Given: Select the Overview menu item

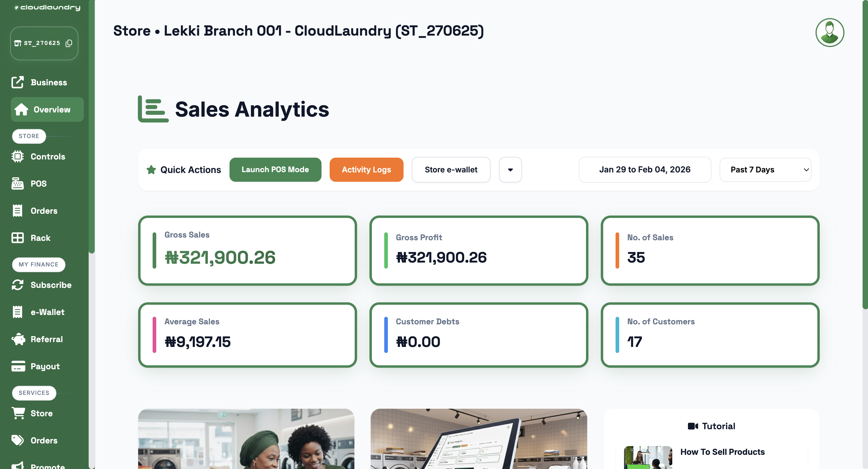Looking at the screenshot, I should pos(47,109).
